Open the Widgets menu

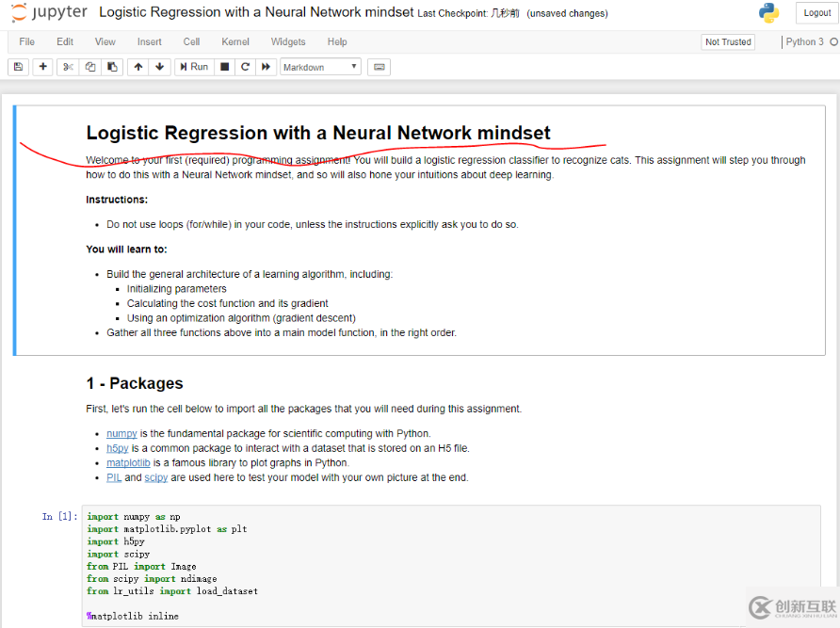(x=288, y=41)
